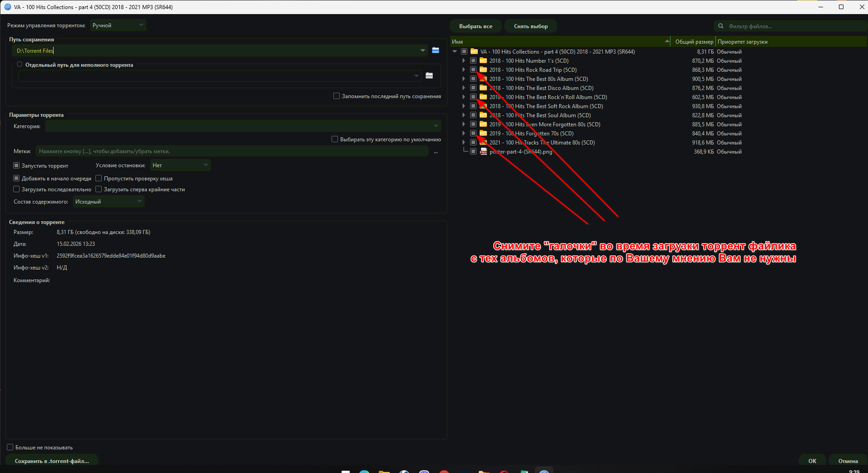Sort files by the 'Имя' column header
Viewport: 868px width, 473px height.
pyautogui.click(x=559, y=42)
